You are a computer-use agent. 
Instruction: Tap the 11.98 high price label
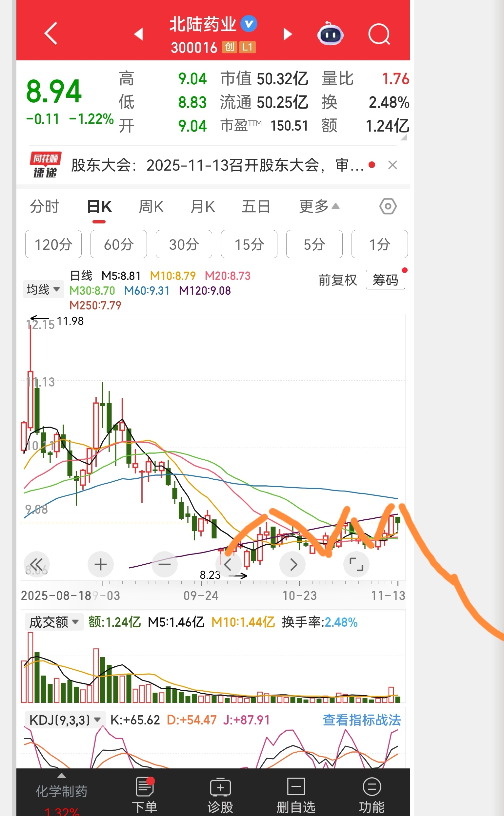pyautogui.click(x=70, y=321)
